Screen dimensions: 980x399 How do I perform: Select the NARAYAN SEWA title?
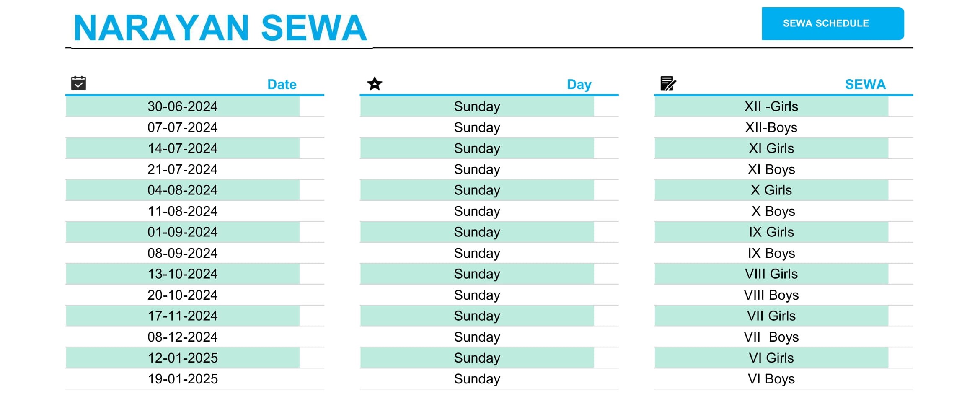tap(220, 28)
